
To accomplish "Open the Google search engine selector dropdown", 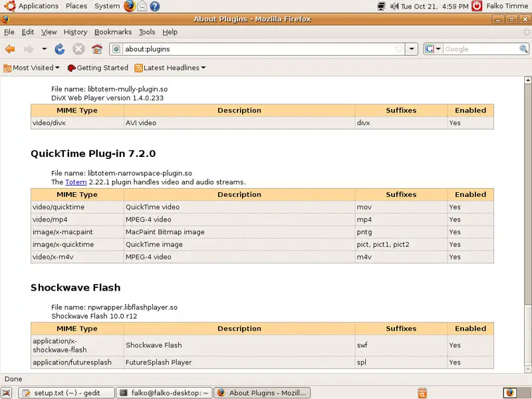I will coord(433,49).
